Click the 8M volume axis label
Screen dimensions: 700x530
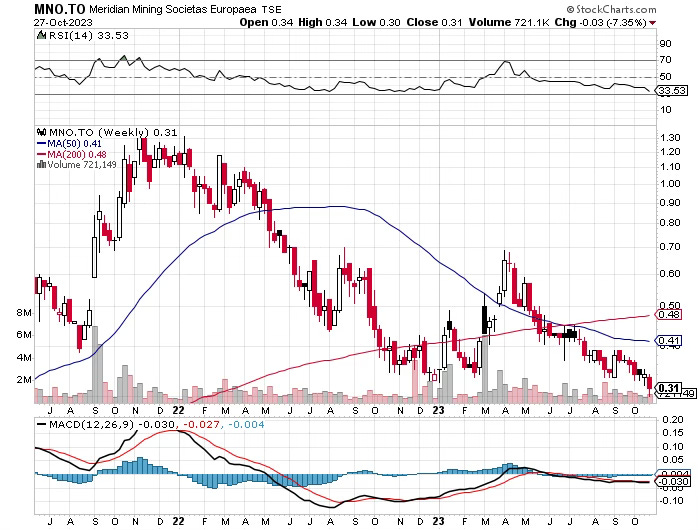pyautogui.click(x=24, y=313)
